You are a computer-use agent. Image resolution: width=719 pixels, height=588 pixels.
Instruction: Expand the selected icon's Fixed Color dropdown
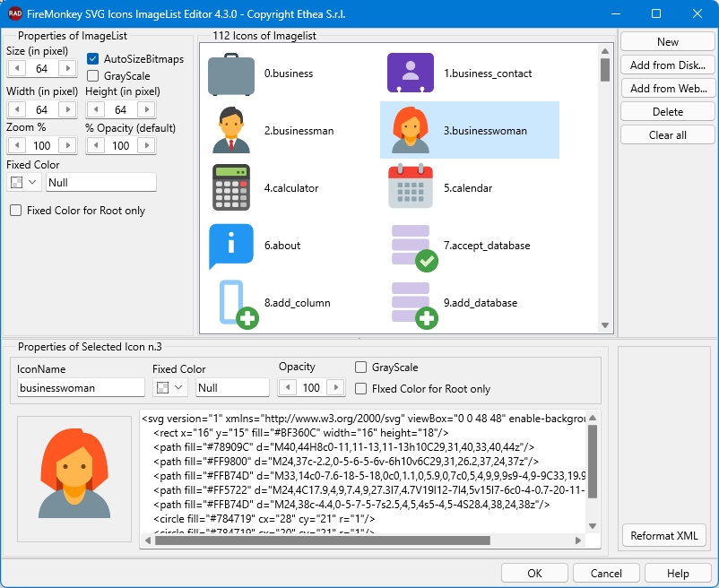171,387
